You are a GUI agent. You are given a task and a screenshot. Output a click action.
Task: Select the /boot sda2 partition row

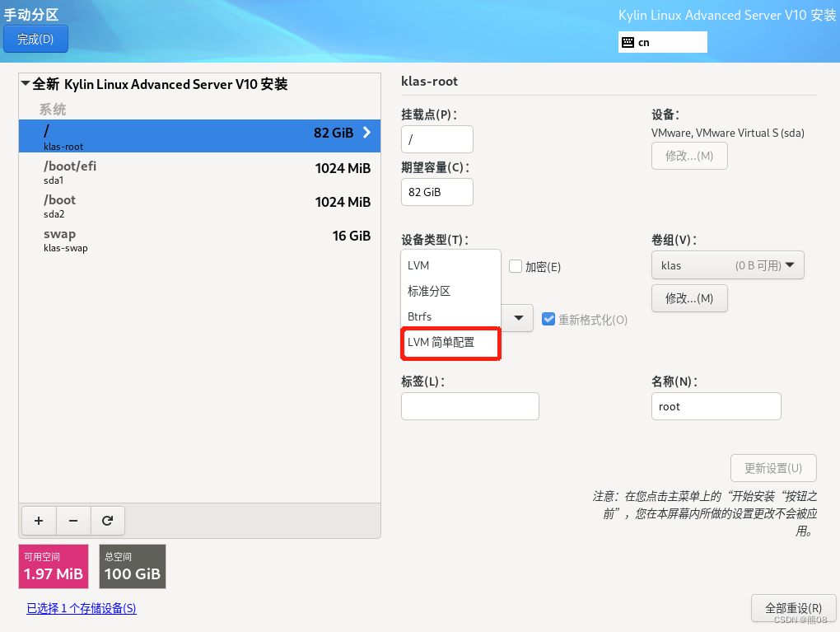pyautogui.click(x=199, y=206)
